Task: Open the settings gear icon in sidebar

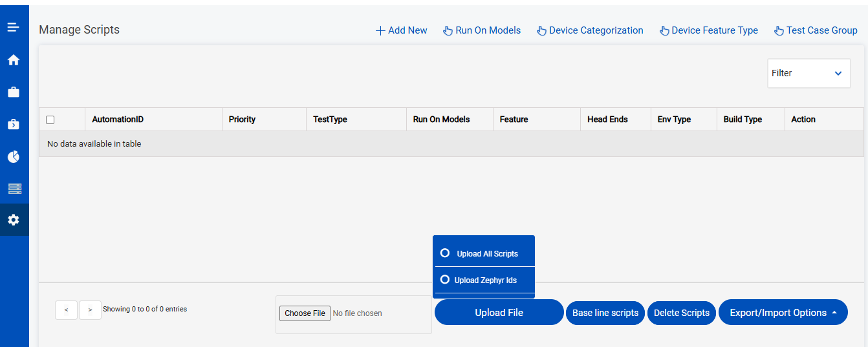Action: click(x=14, y=220)
